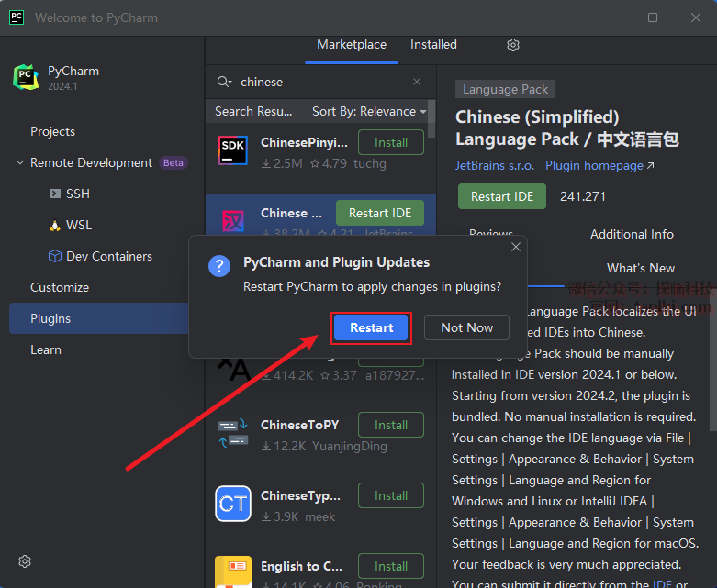Choose Not Now in the dialog
Image resolution: width=717 pixels, height=588 pixels.
point(466,327)
